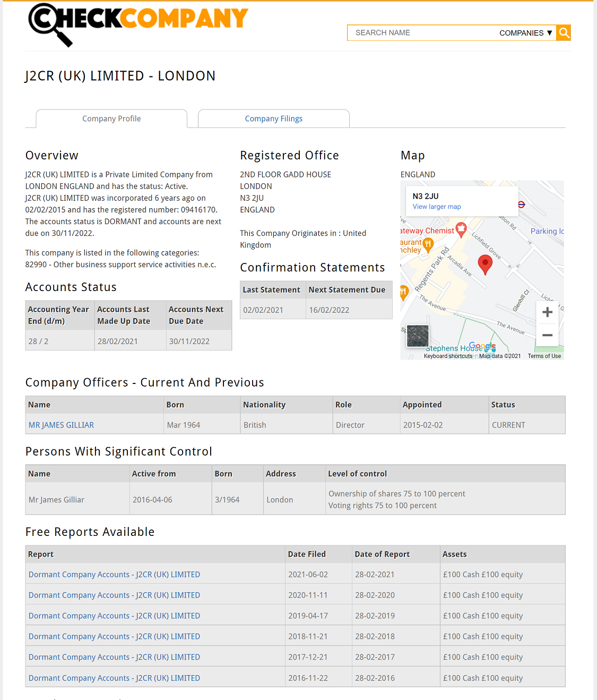Open Dormant Company Accounts filed 2017-12-21

click(x=114, y=657)
